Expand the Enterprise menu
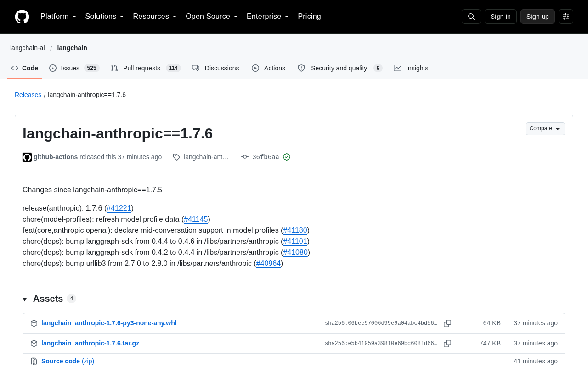This screenshot has height=368, width=588. pos(268,17)
